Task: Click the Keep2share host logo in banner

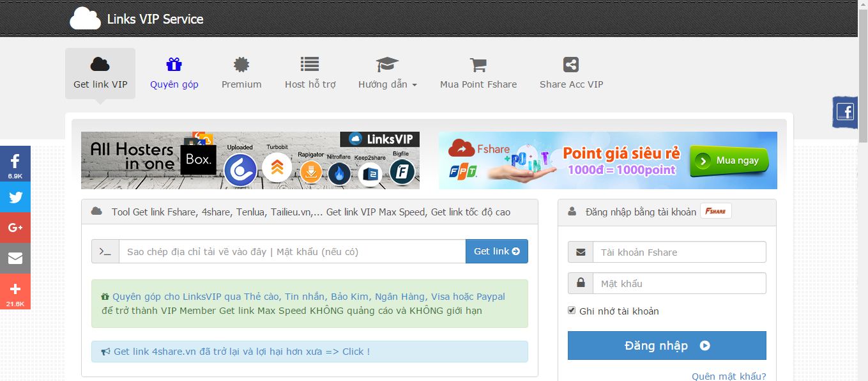Action: click(x=370, y=175)
